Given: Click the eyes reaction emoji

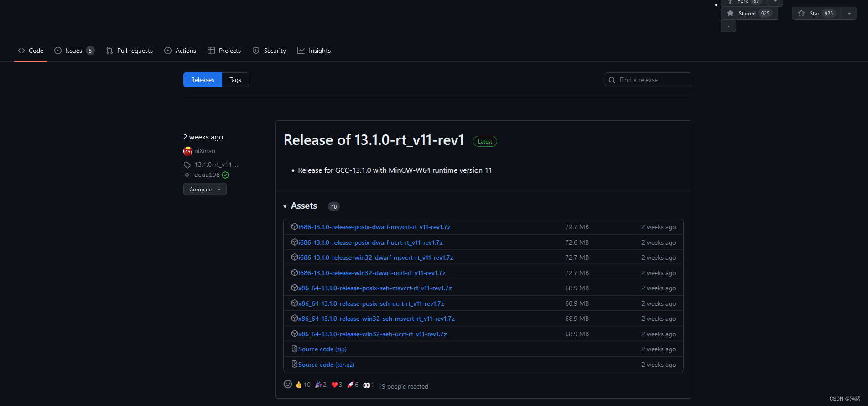Looking at the screenshot, I should (x=366, y=385).
